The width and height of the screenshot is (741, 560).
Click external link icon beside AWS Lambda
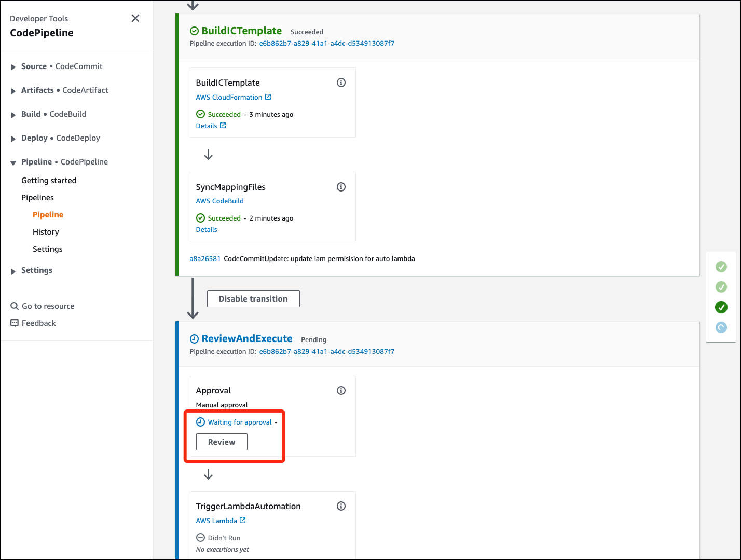point(243,521)
